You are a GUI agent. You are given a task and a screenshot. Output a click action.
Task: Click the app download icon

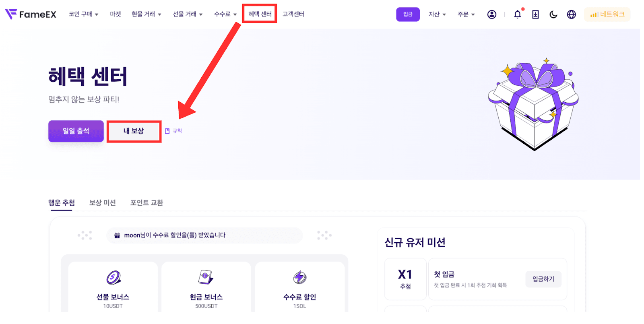coord(535,14)
